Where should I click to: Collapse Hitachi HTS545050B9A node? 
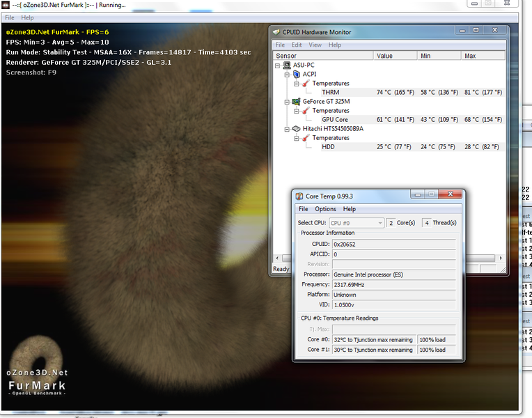click(287, 129)
